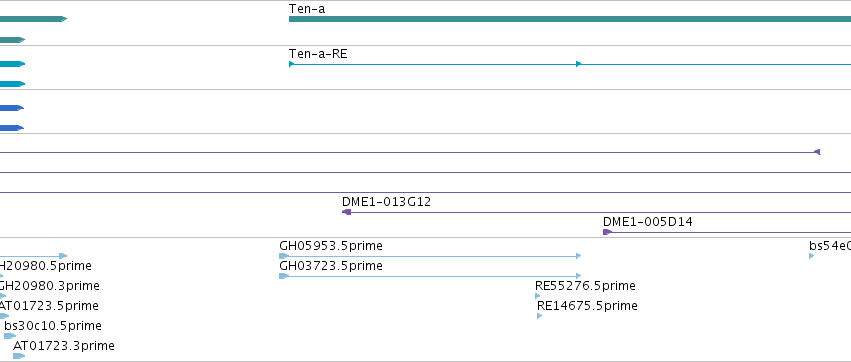Viewport: 851px width, 362px height.
Task: Select the purple left-pointing arrowhead at line end
Action: click(x=817, y=153)
